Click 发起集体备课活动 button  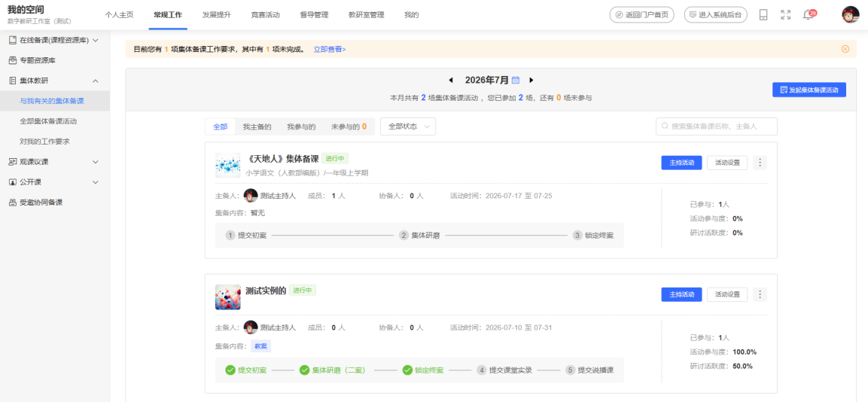click(x=809, y=90)
